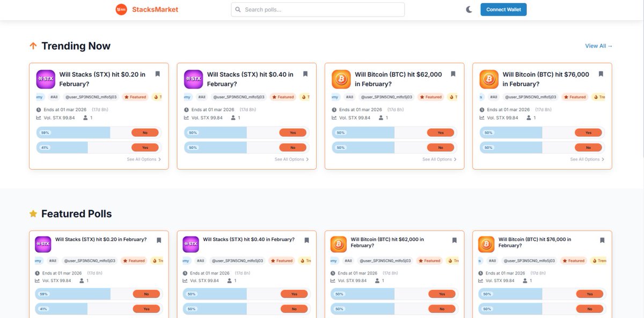Viewport: 644px width, 318px height.
Task: Vote Yes on Trending STX $0.20 poll
Action: 145,147
